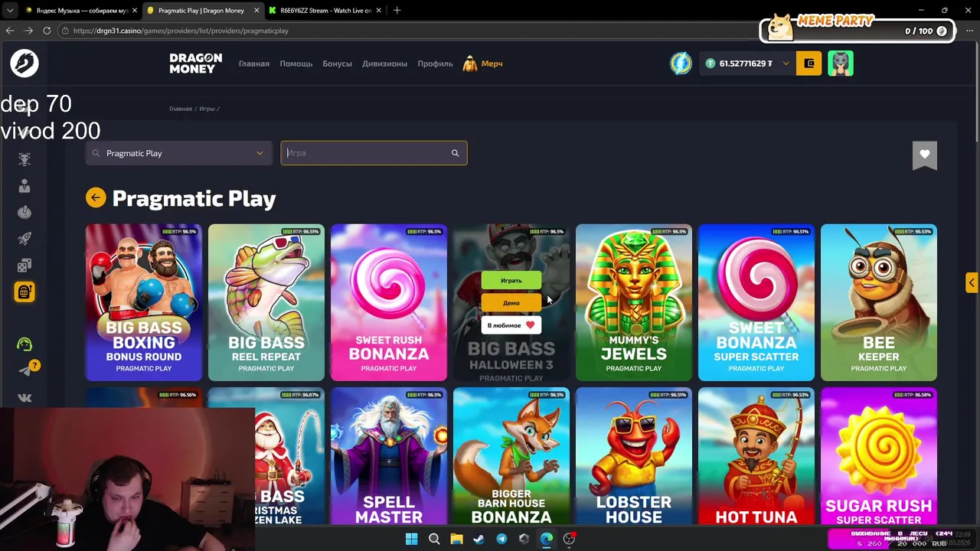Image resolution: width=980 pixels, height=551 pixels.
Task: Open the Дивизионы menu item
Action: 384,64
